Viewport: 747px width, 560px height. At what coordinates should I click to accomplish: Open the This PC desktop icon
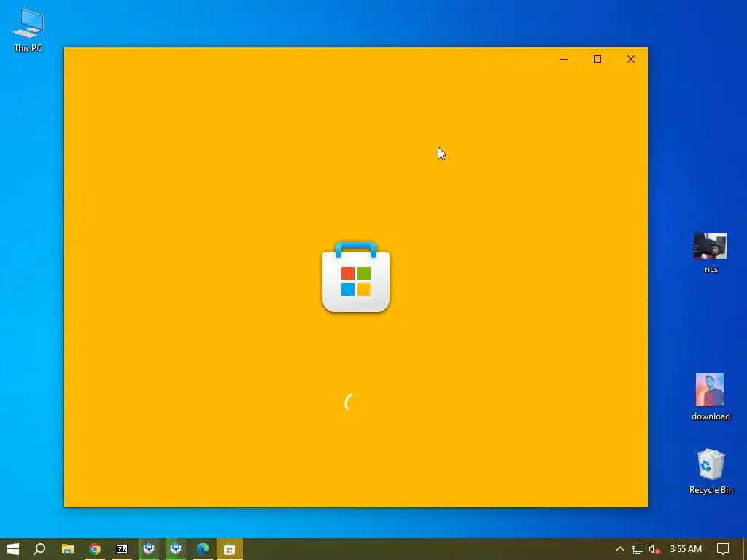click(x=28, y=29)
